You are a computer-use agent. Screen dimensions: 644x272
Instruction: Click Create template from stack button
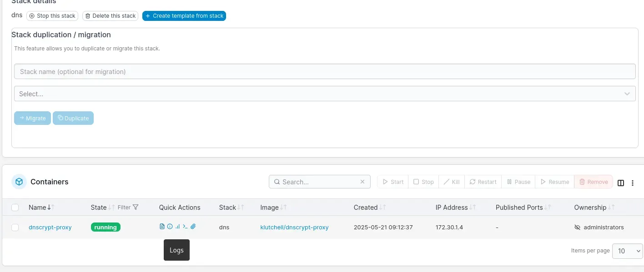(x=184, y=16)
